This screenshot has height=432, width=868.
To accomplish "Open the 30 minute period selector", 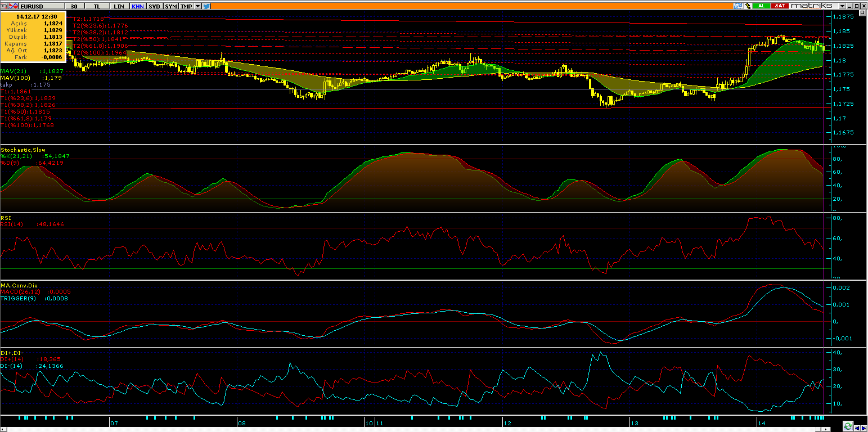I will pos(74,6).
